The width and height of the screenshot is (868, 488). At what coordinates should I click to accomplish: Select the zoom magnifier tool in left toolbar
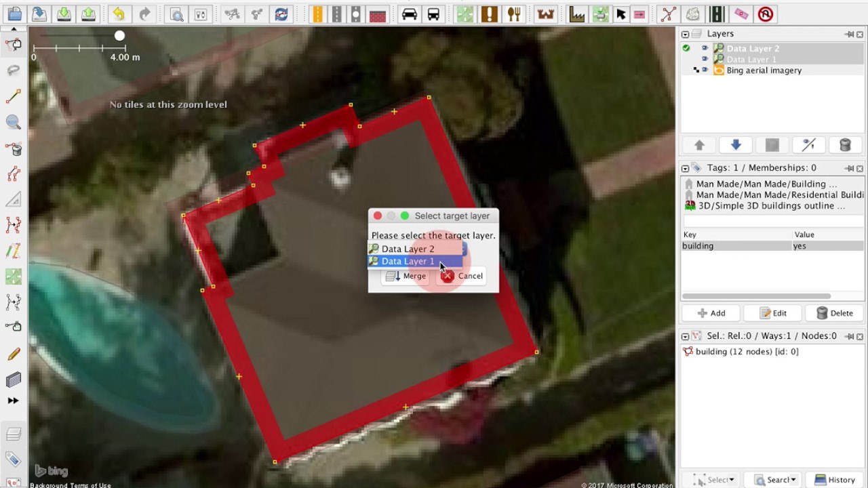[13, 122]
